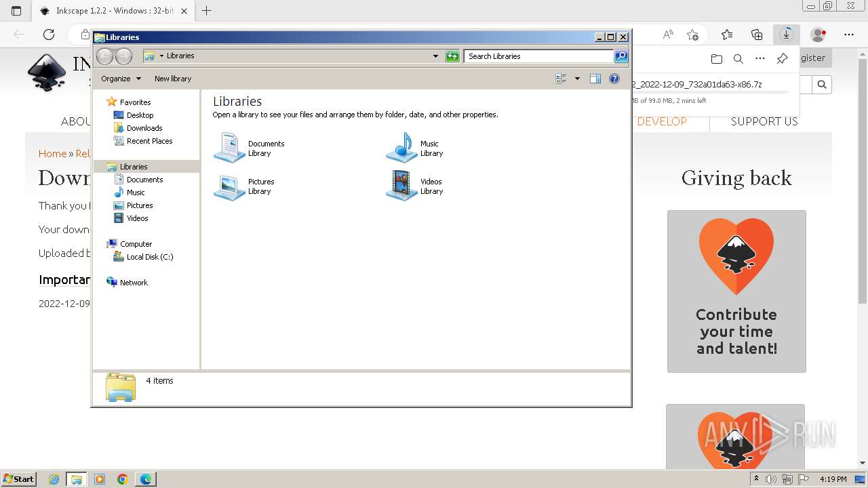Expand the view options dropdown arrow
Viewport: 868px width, 488px height.
577,79
